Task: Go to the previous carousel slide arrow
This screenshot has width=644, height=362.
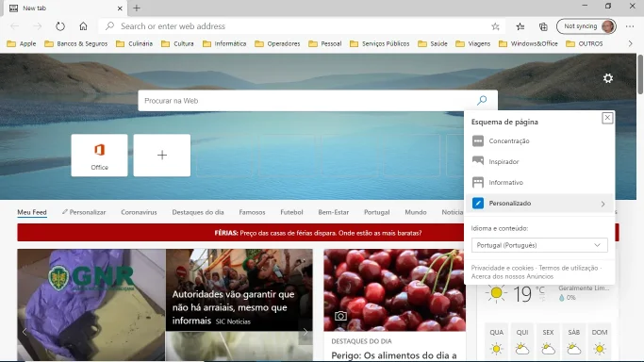Action: (25, 332)
